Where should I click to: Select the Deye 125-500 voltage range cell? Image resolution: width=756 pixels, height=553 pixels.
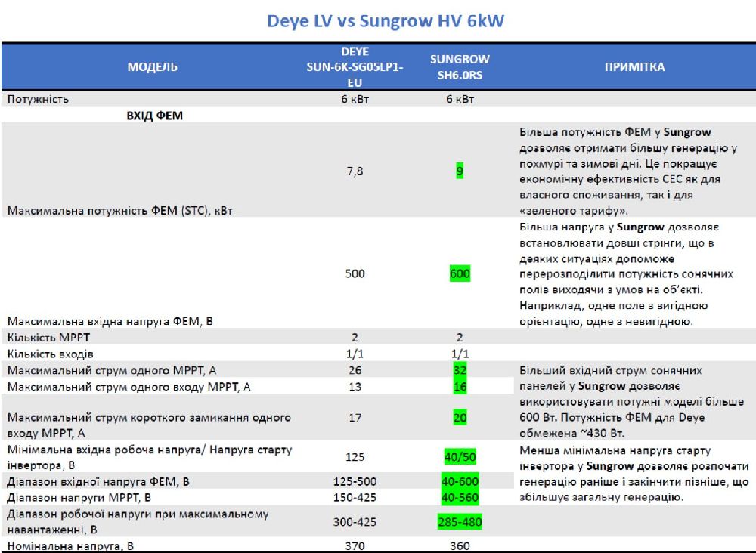(355, 481)
